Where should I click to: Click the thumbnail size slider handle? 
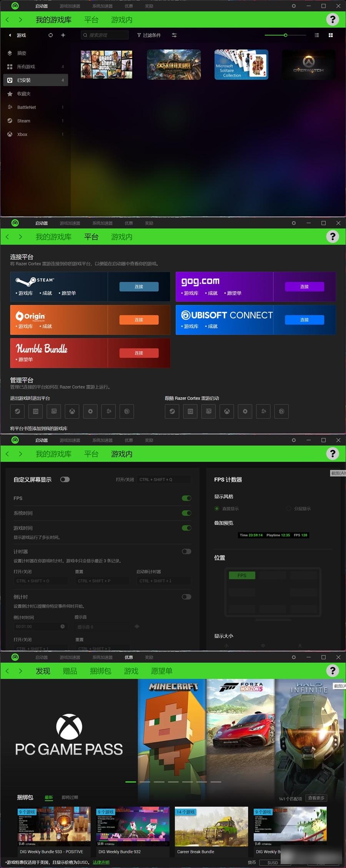point(285,35)
